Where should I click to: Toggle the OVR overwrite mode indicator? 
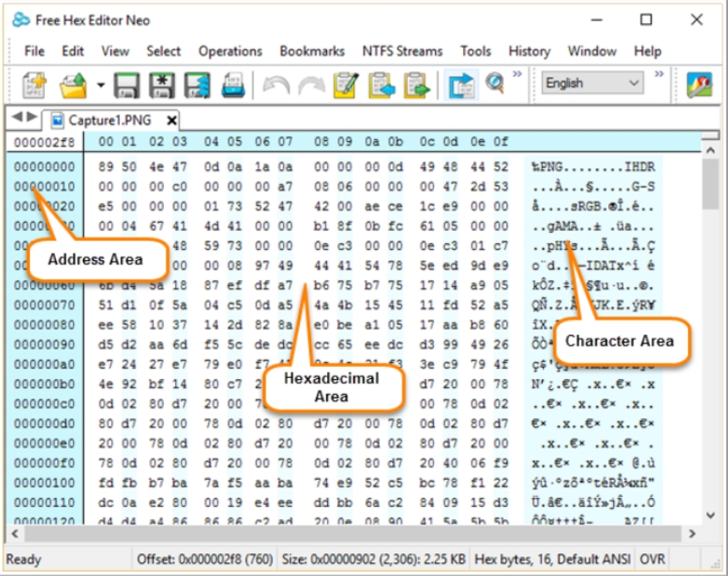pyautogui.click(x=652, y=559)
